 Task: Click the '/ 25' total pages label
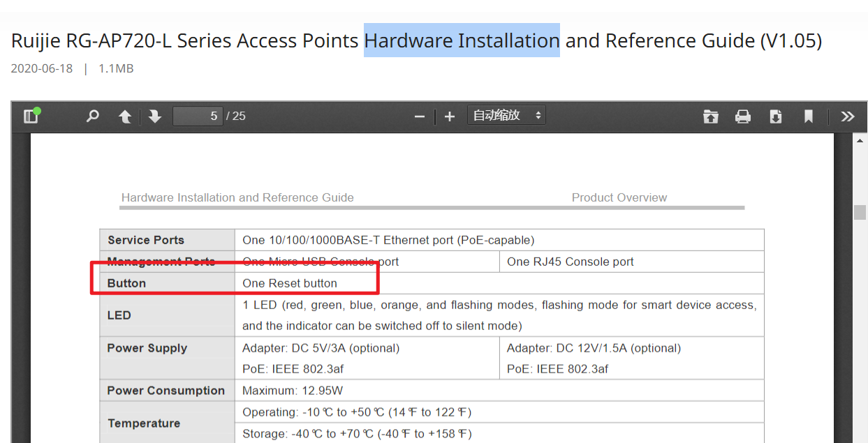click(236, 116)
